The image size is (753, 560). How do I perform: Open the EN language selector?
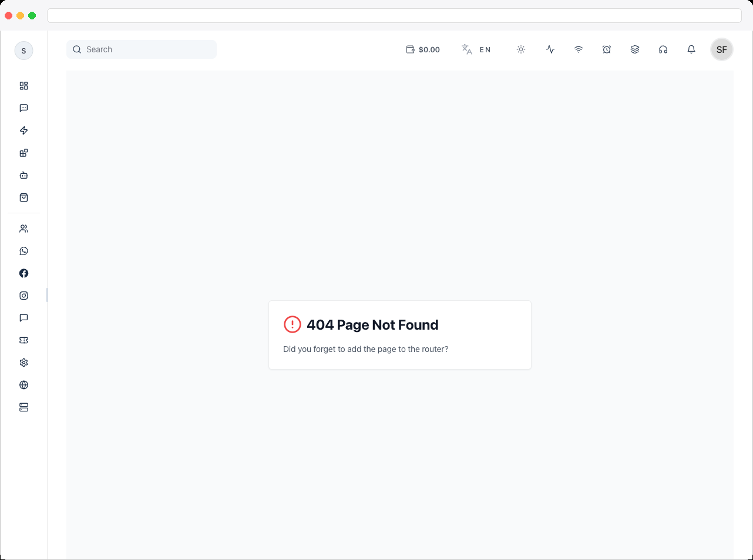(x=476, y=49)
